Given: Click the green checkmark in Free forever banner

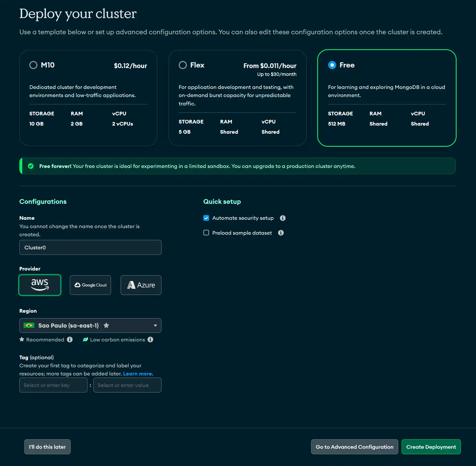Looking at the screenshot, I should [x=31, y=166].
